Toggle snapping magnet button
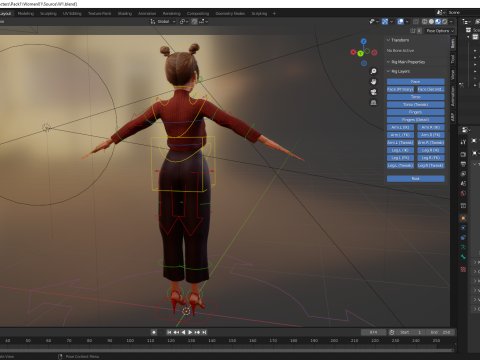 194,22
